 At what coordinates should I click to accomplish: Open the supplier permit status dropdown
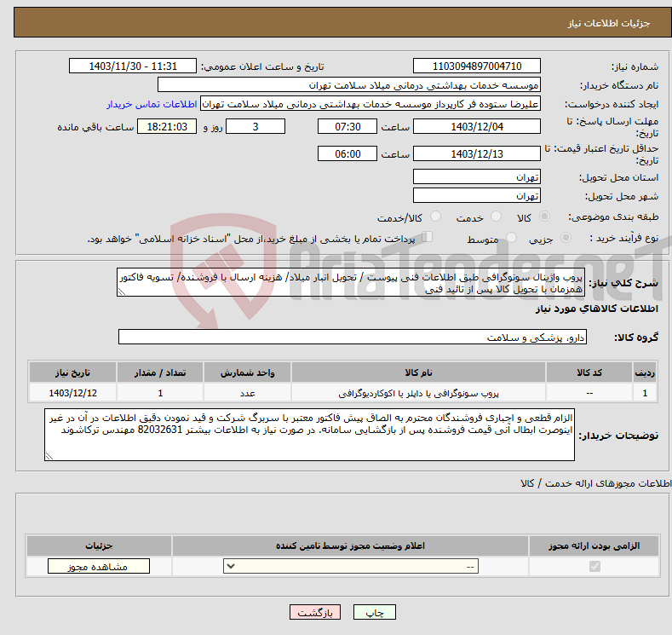pos(351,567)
